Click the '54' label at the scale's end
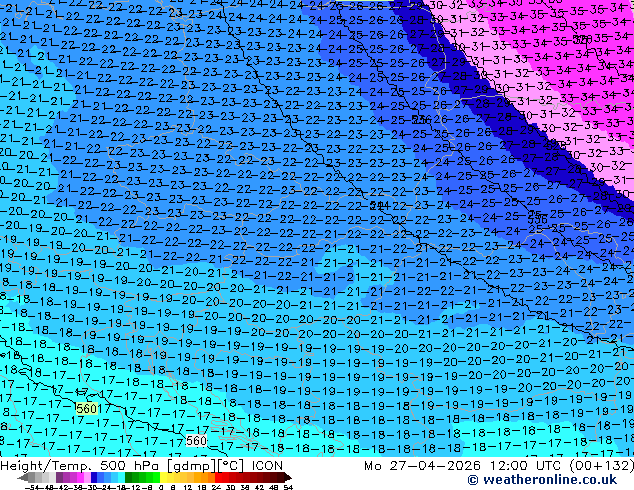Image resolution: width=634 pixels, height=490 pixels. tap(288, 487)
